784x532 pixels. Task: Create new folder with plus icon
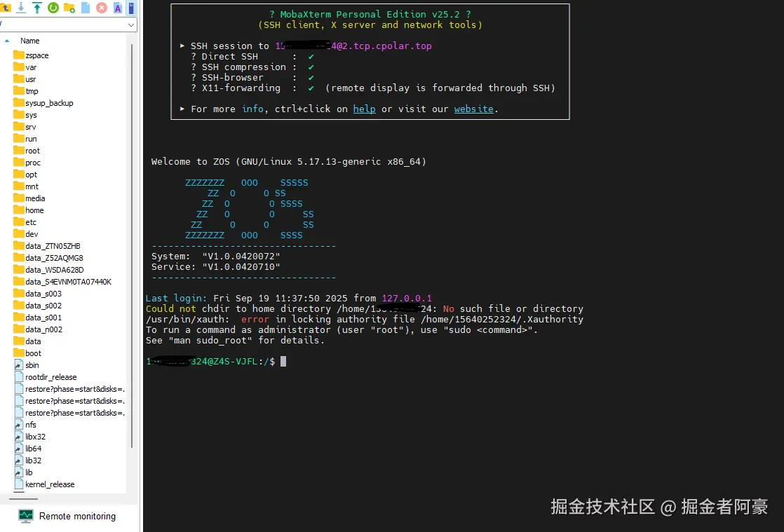click(x=69, y=8)
